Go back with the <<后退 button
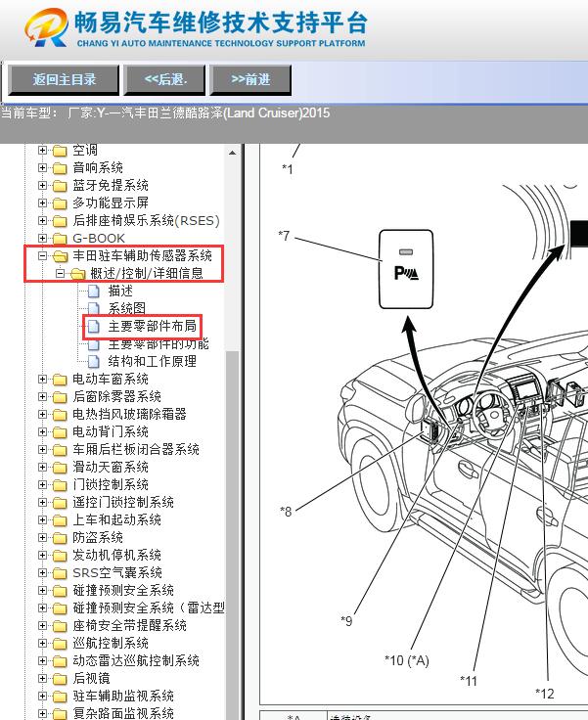Image resolution: width=588 pixels, height=720 pixels. (x=165, y=80)
